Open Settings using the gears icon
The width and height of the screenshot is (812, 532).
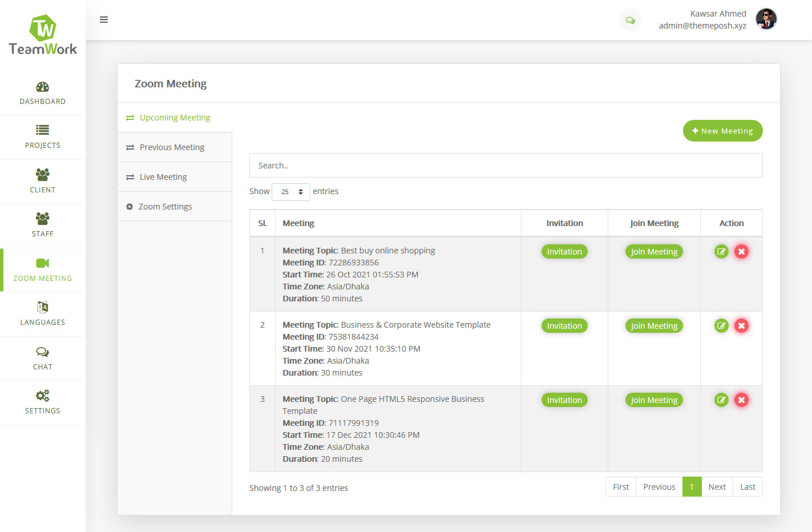[43, 396]
